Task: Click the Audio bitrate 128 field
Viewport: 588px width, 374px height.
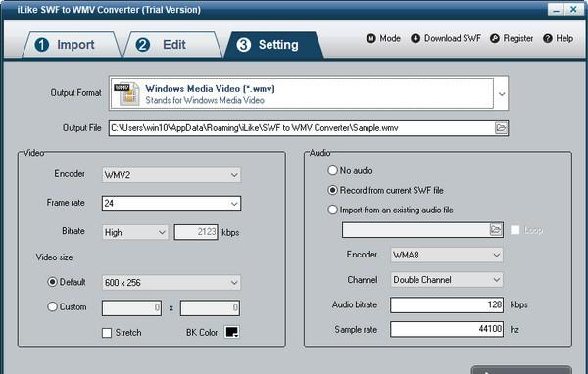Action: point(447,304)
